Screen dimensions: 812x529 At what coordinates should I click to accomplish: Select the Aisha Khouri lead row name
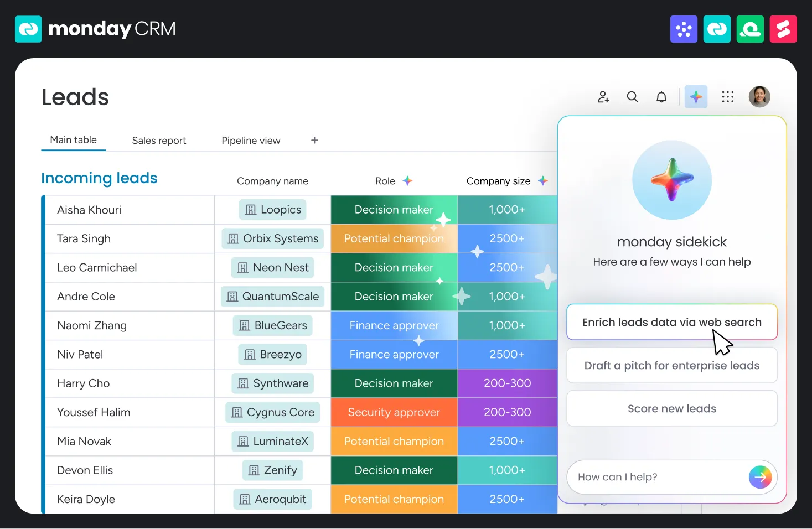click(x=89, y=210)
